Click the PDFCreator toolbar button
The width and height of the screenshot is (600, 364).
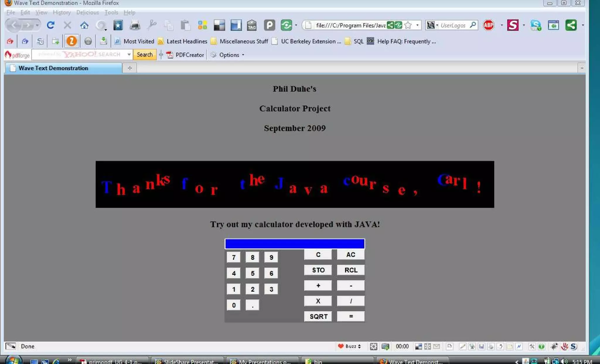(x=185, y=55)
